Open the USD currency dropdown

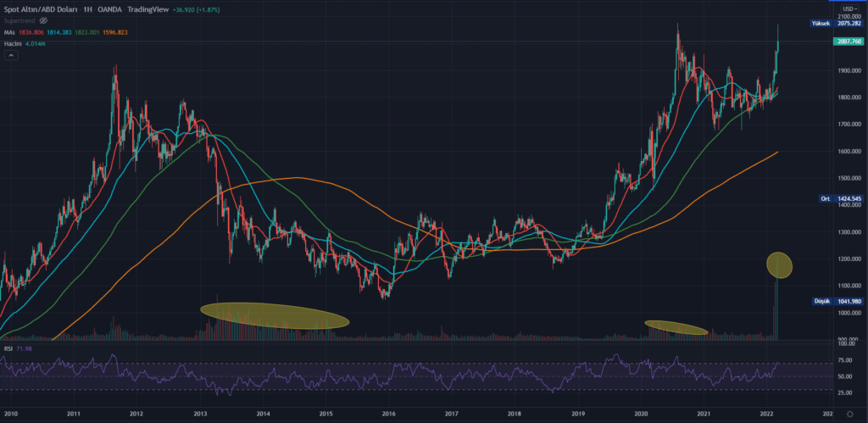(847, 9)
